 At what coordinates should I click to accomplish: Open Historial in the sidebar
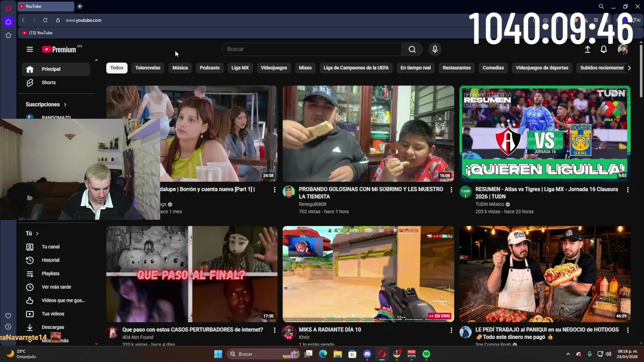point(56,260)
